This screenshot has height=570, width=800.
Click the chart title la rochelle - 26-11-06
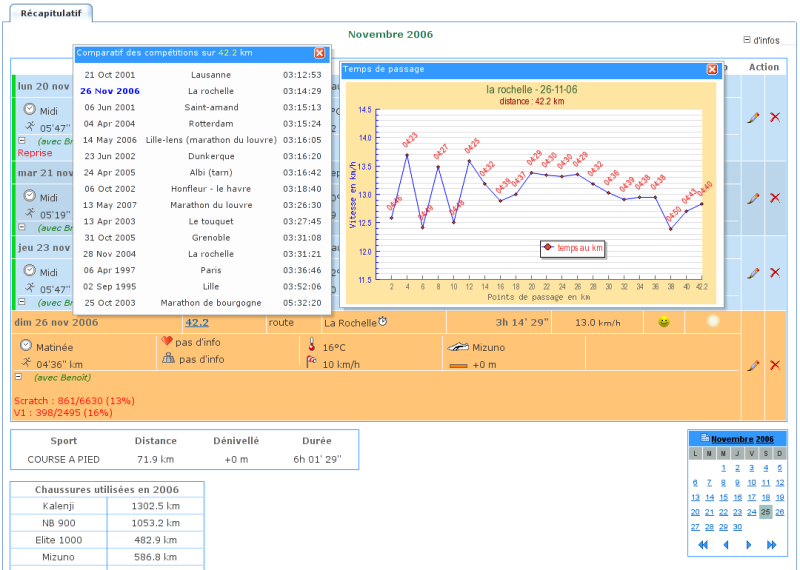click(x=532, y=90)
